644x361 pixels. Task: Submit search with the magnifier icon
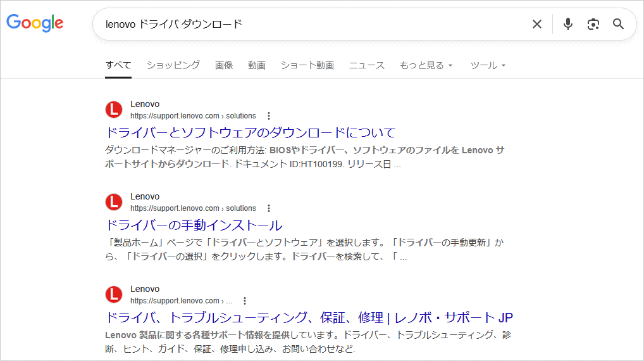(618, 24)
